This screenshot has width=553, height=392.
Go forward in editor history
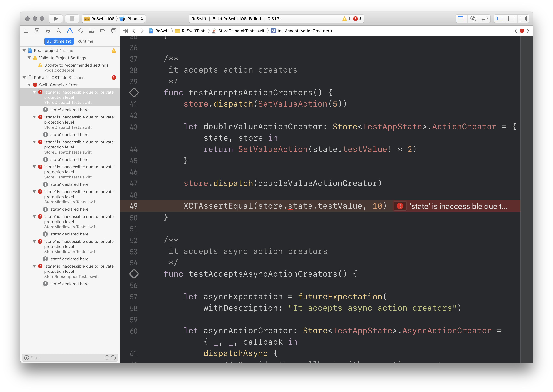(142, 31)
